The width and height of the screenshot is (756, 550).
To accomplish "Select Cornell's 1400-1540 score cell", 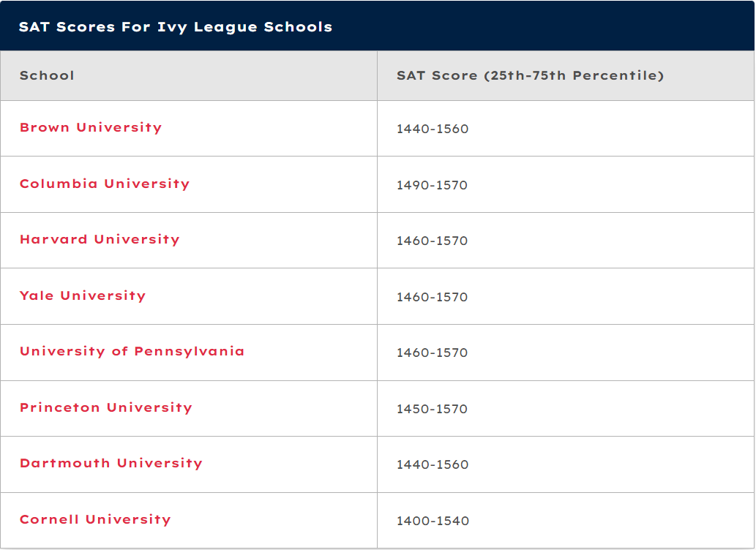I will [566, 521].
